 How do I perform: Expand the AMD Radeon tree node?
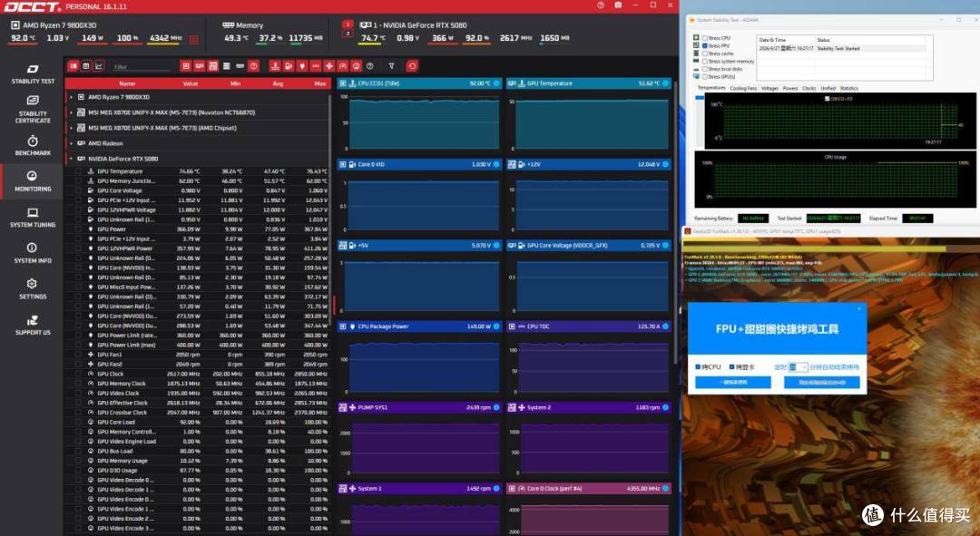coord(72,143)
